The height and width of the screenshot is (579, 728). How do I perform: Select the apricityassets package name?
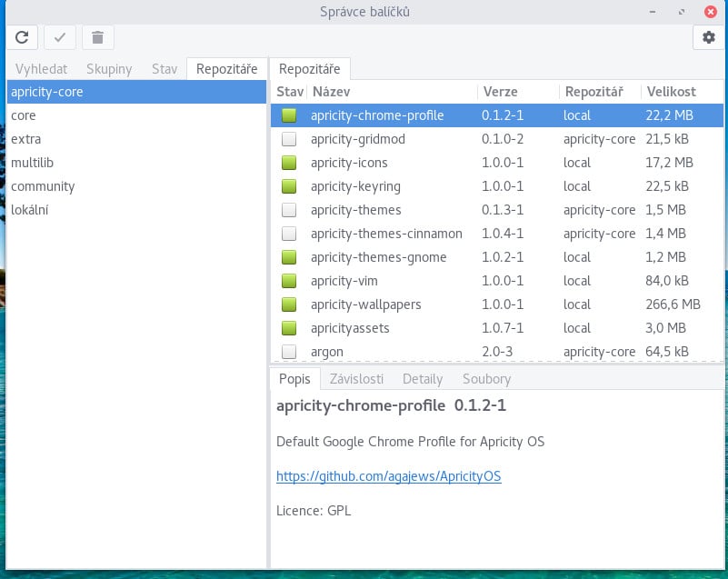point(350,328)
